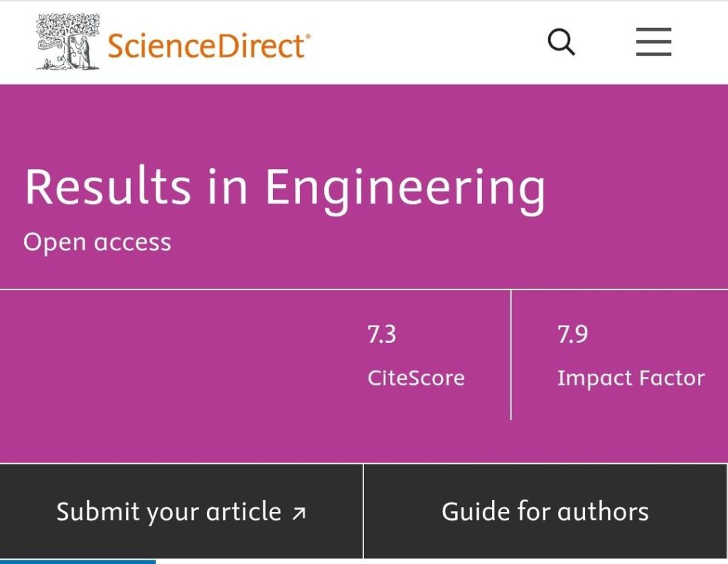Open the Guide for authors button

pyautogui.click(x=545, y=512)
